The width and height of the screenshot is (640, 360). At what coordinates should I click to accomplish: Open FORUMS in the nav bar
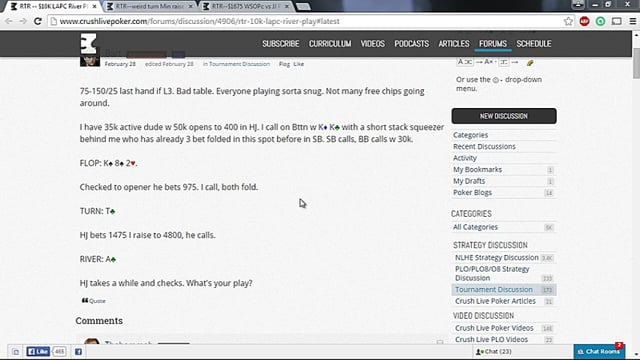493,44
